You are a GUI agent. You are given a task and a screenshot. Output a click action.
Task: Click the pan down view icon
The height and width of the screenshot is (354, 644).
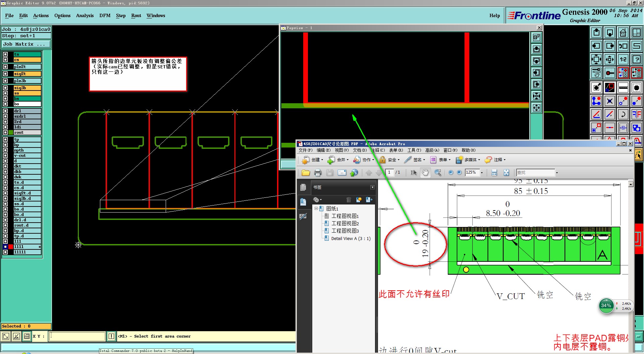[610, 33]
